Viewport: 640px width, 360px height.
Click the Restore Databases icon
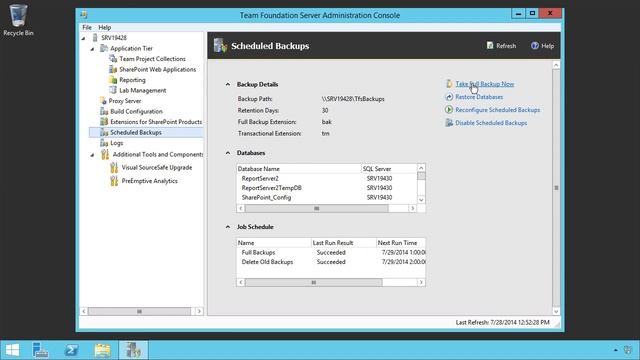point(449,97)
